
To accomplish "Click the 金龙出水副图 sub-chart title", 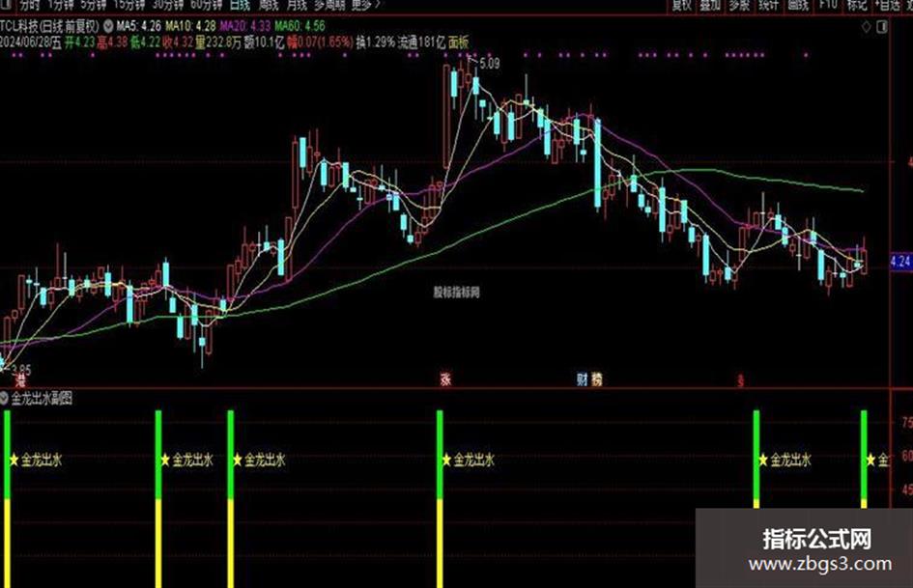I will tap(42, 398).
